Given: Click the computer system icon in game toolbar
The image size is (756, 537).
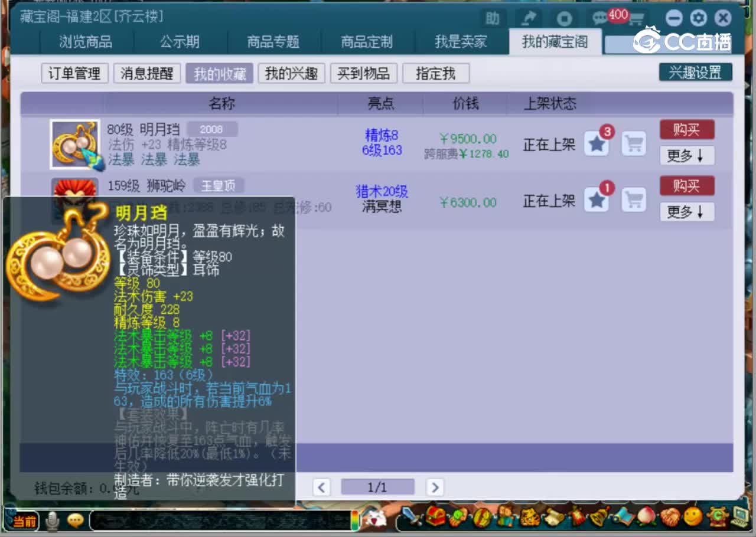Looking at the screenshot, I should click(x=739, y=516).
